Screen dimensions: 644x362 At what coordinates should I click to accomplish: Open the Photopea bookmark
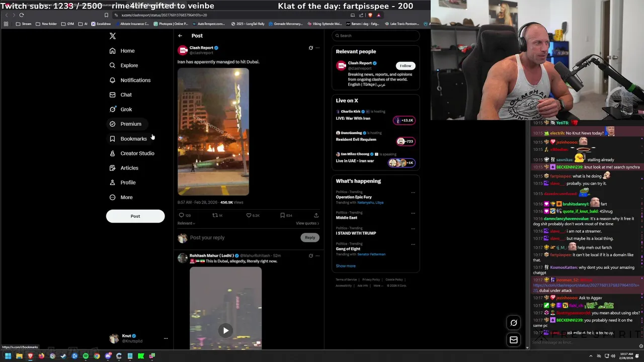pos(171,24)
